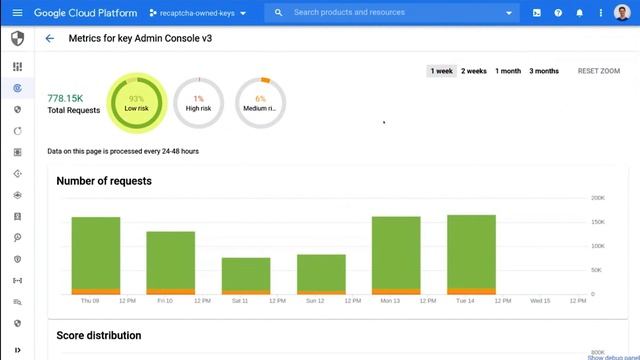The image size is (640, 360).
Task: Focus the Search products and resources field
Action: 392,13
